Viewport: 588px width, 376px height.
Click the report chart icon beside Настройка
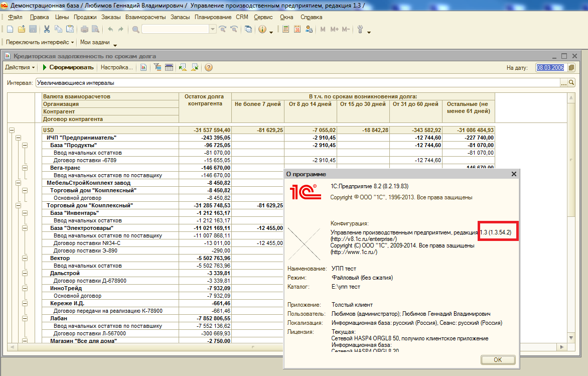[143, 68]
